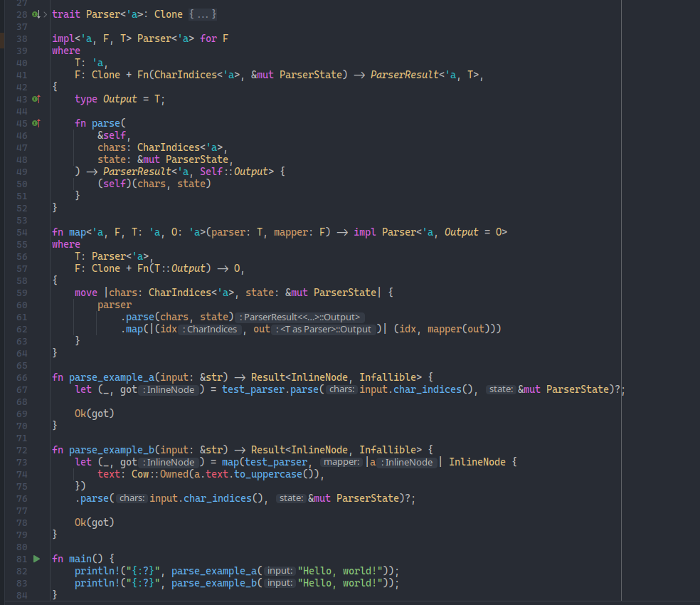Click 'mapper(out)' on line 62
This screenshot has width=700, height=605.
[x=458, y=330]
